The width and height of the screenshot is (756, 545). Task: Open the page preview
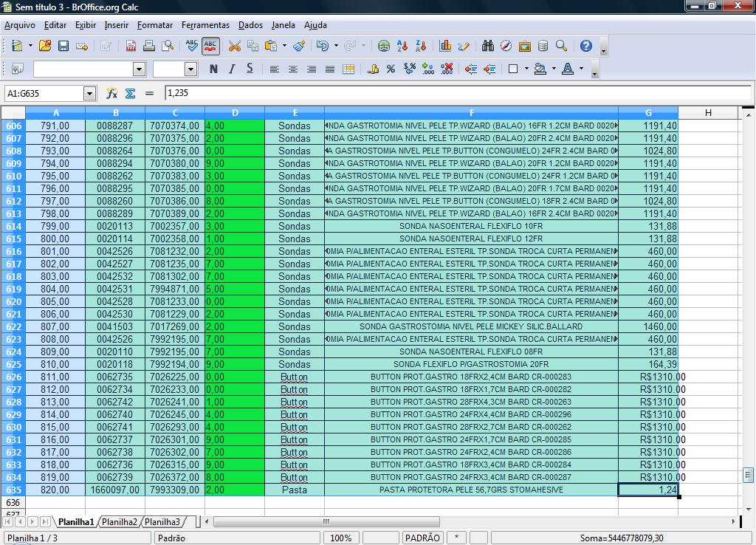(168, 46)
